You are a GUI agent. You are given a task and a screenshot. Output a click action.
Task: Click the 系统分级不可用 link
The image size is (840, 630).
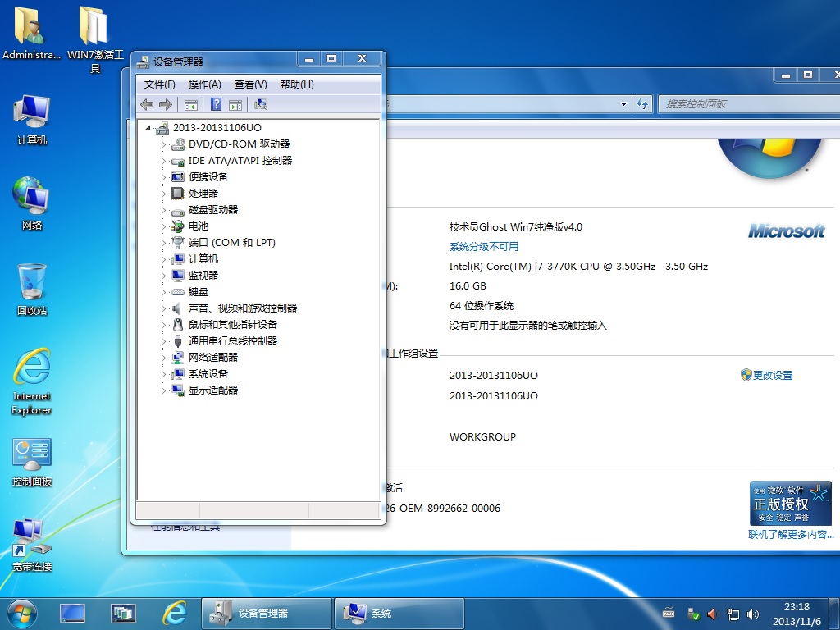pos(484,246)
